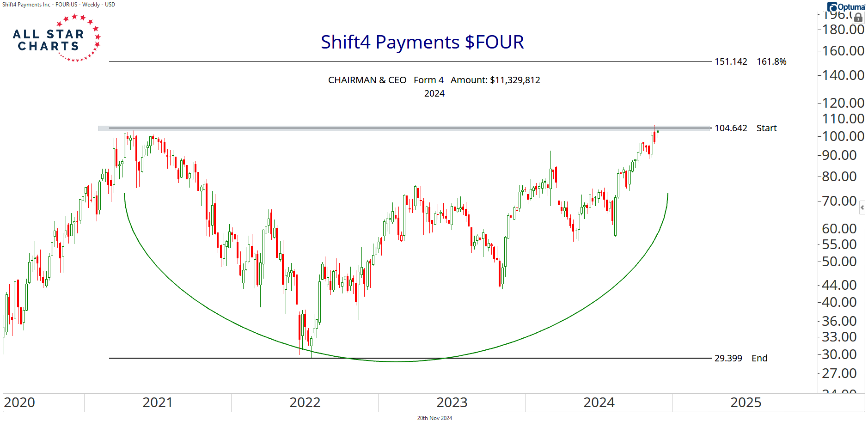Click the gray resistance zone band
This screenshot has width=868, height=427.
pos(324,129)
